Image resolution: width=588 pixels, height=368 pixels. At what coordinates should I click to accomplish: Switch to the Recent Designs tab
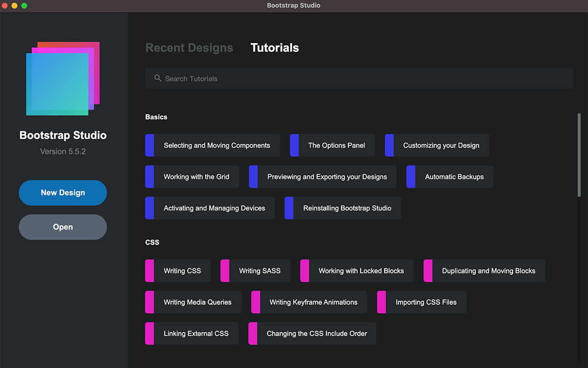point(189,48)
